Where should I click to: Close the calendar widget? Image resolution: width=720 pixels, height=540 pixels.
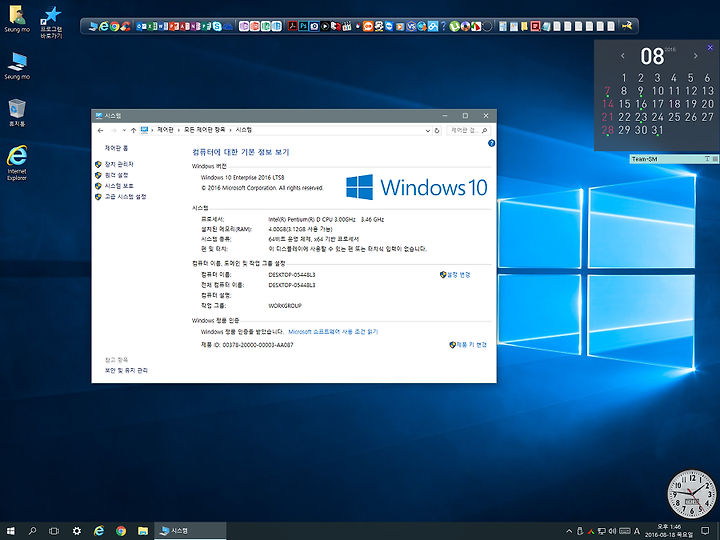tap(710, 47)
